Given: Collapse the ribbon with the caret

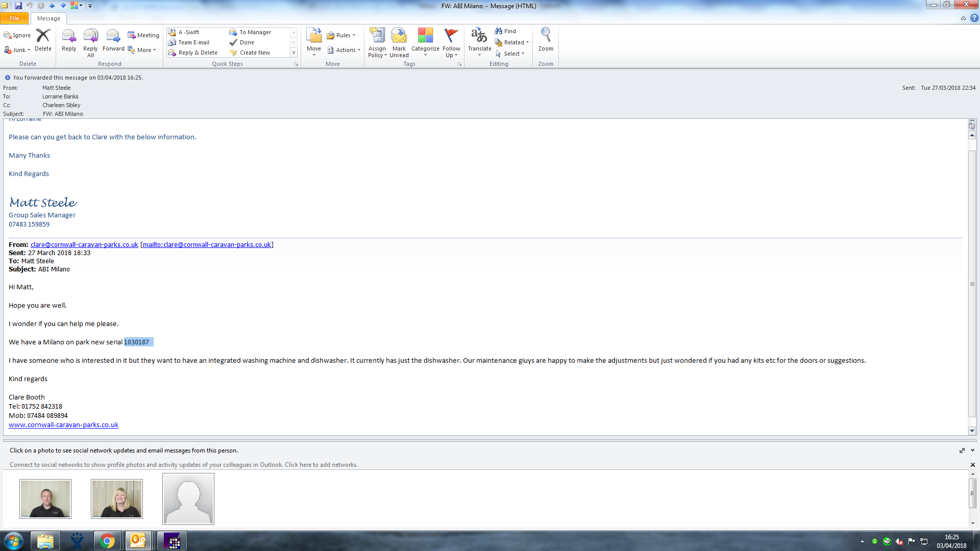Looking at the screenshot, I should (x=963, y=18).
